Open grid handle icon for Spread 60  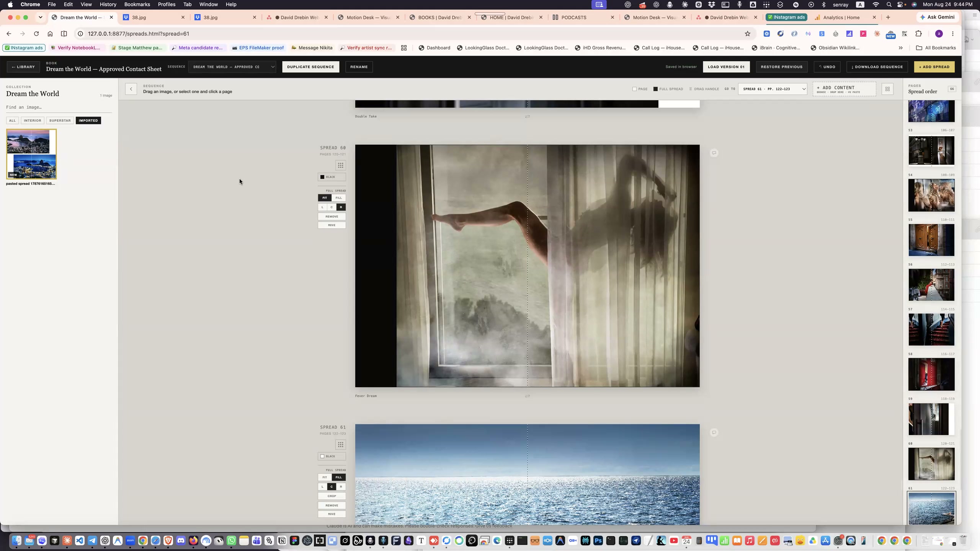coord(340,165)
